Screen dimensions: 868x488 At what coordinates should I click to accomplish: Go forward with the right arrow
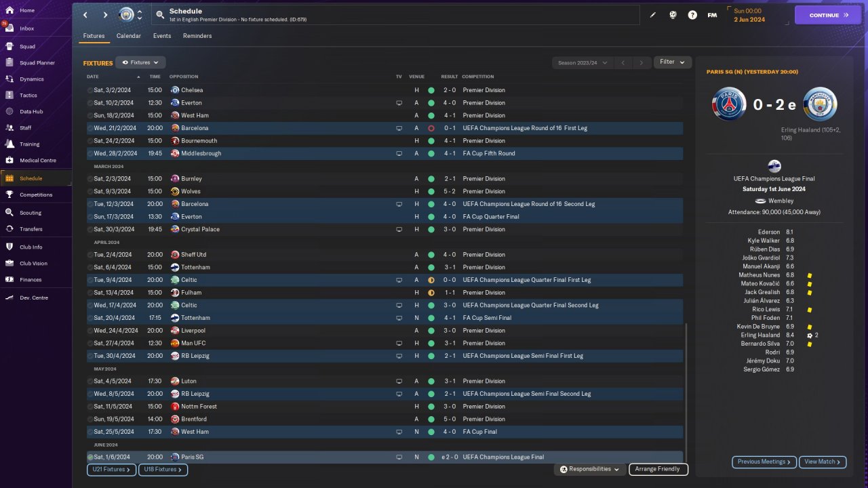coord(105,15)
